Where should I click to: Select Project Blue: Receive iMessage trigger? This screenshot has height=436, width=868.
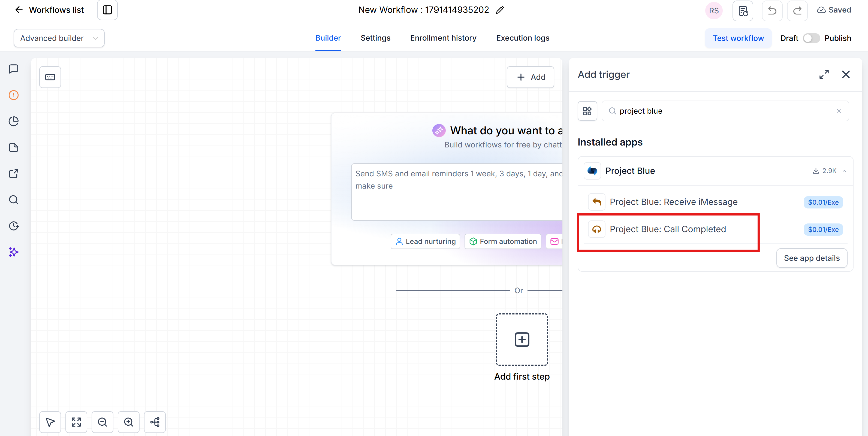[x=715, y=202]
